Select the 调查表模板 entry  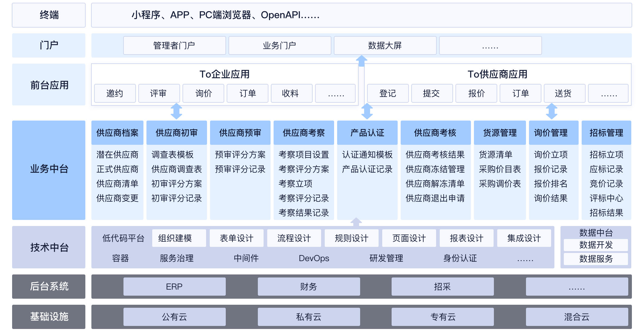point(172,154)
